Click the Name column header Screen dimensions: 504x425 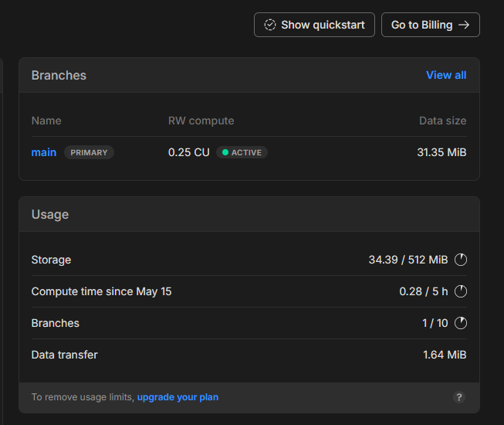(46, 121)
